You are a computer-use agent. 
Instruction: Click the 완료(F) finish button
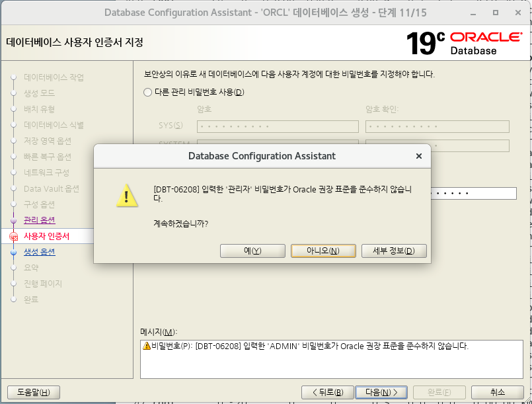tap(439, 393)
